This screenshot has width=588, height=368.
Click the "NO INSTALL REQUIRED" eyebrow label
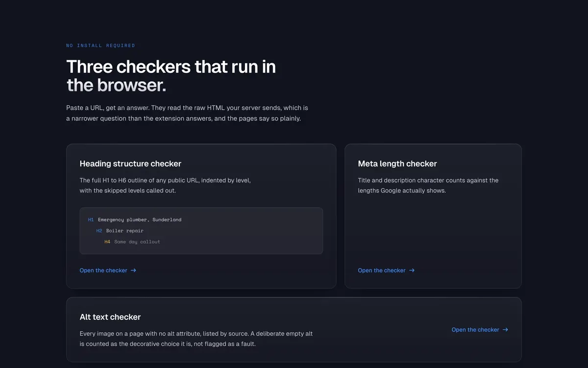[100, 46]
